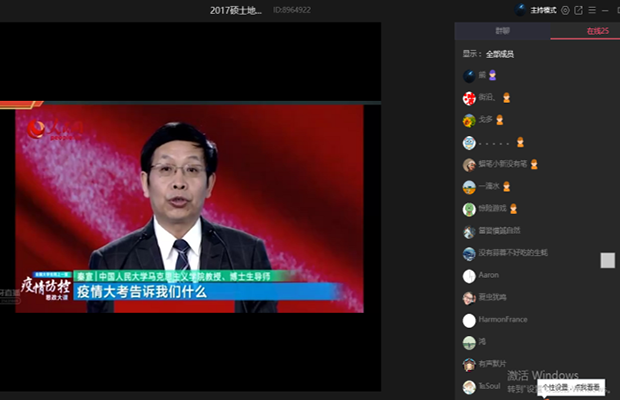Click the orange role badge beside 戈多
Viewport: 620px width, 400px height.
point(498,120)
